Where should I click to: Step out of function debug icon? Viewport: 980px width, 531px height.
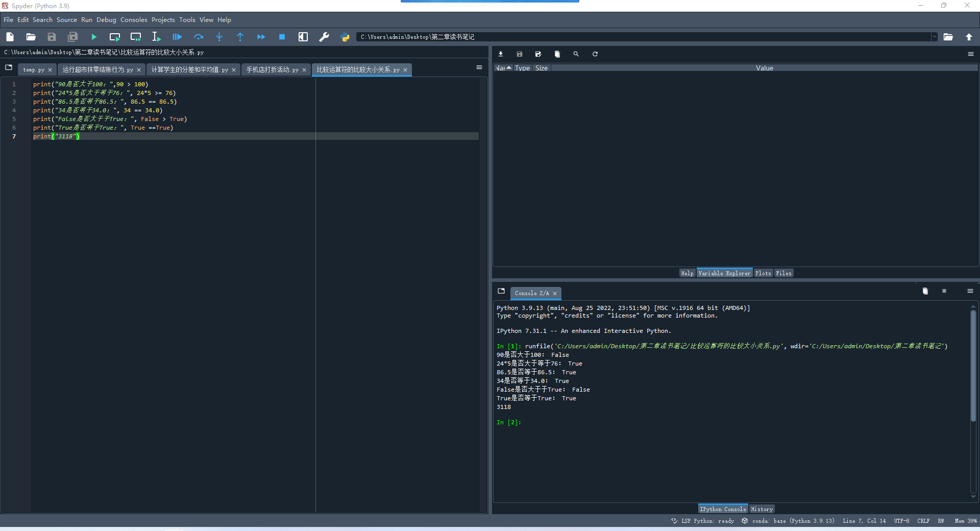[240, 37]
